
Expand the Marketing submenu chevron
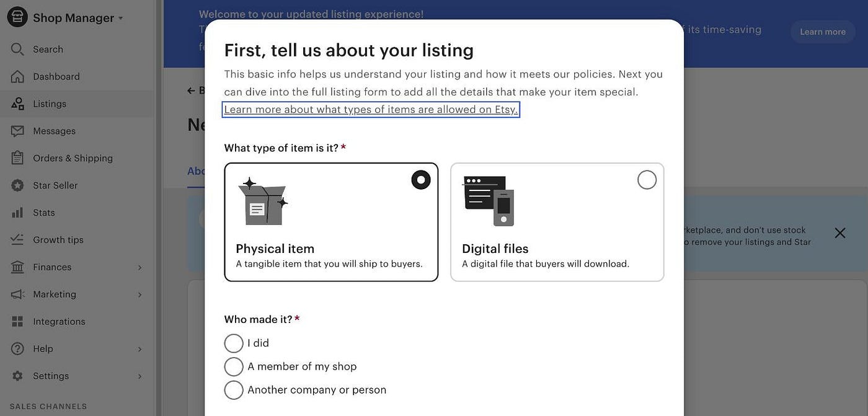pos(139,294)
